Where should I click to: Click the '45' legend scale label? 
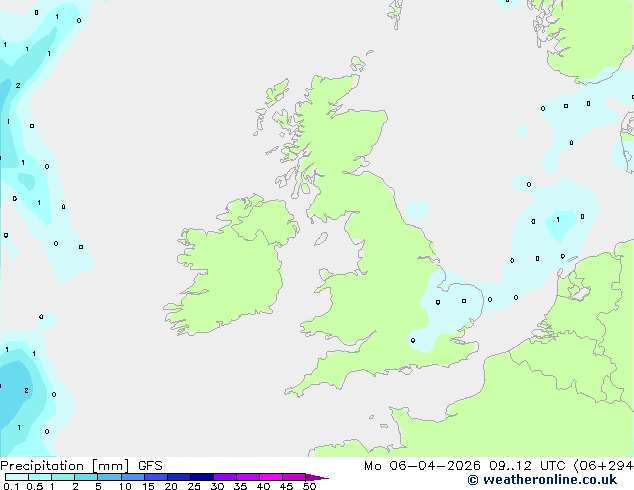[x=286, y=486]
